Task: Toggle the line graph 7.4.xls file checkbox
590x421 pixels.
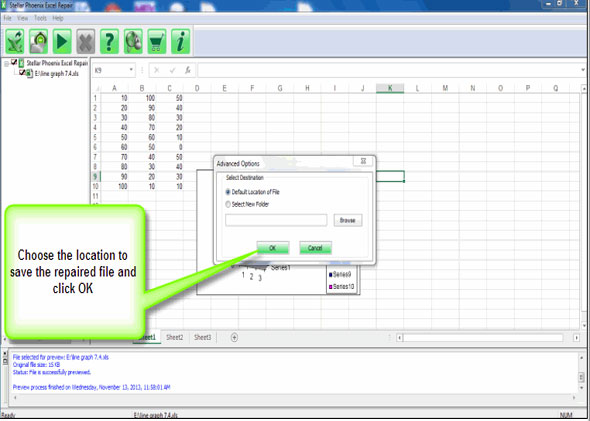Action: click(22, 73)
